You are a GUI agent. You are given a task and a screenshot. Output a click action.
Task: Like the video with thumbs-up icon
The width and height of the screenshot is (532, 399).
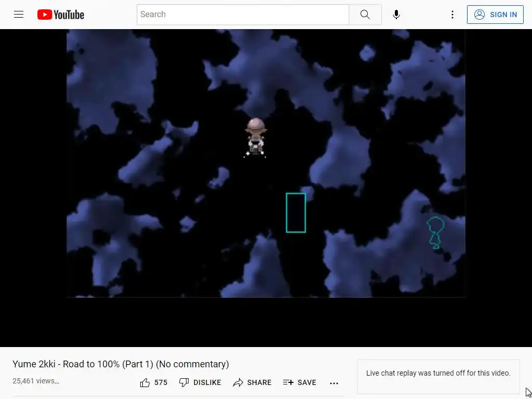tap(145, 383)
